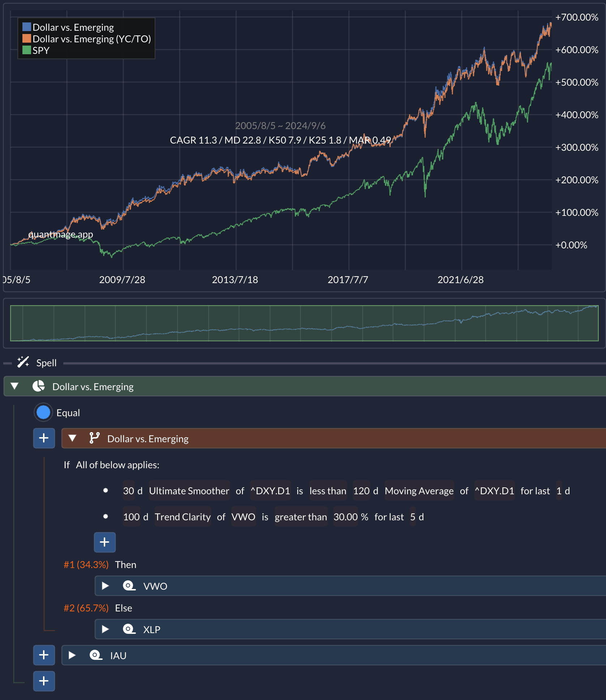This screenshot has width=606, height=700.
Task: Change the first ^DXY.D1 ticker after Ultimate Smoother
Action: pyautogui.click(x=270, y=491)
